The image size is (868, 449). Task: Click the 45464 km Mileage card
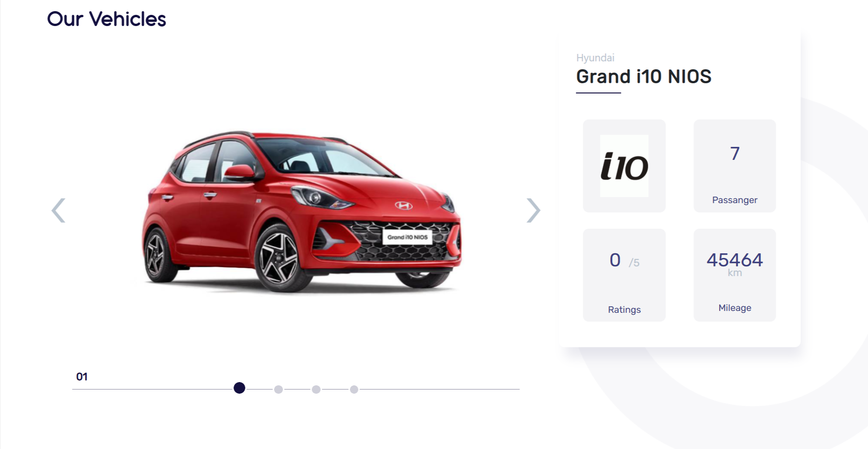[734, 275]
